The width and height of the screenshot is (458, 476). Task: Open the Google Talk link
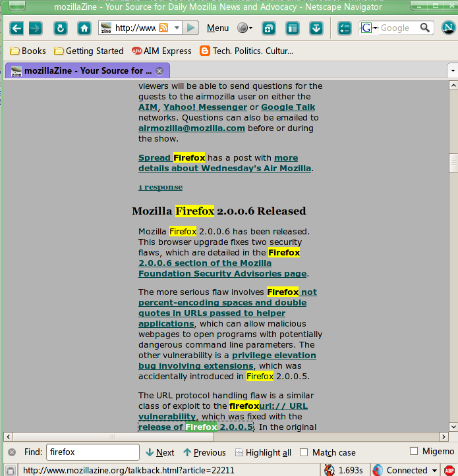(x=288, y=107)
